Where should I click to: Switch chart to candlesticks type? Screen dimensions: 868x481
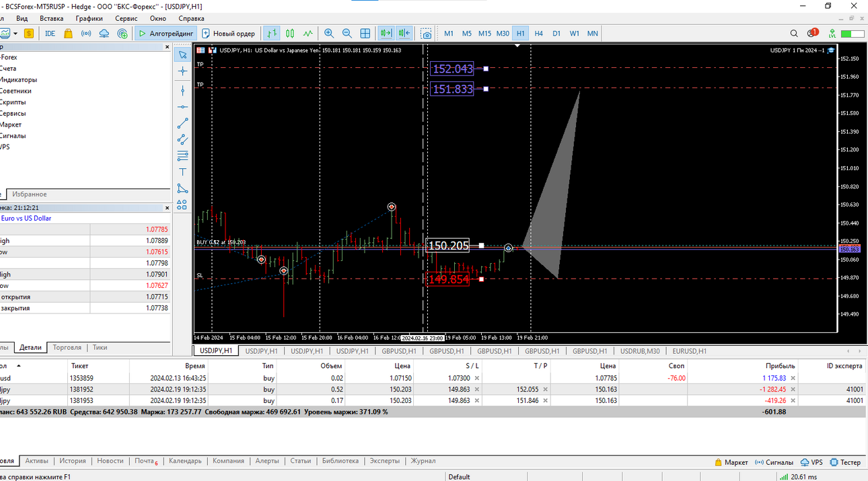point(290,33)
